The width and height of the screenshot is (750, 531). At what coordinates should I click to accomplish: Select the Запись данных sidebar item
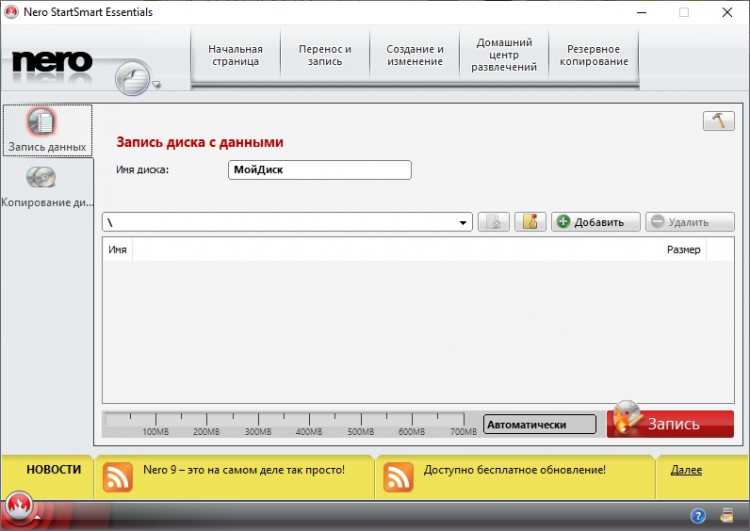click(x=47, y=130)
